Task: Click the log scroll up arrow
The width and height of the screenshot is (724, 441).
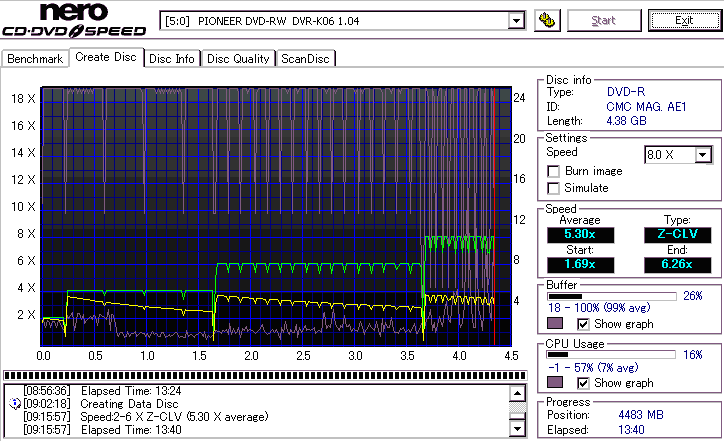Action: [x=518, y=393]
